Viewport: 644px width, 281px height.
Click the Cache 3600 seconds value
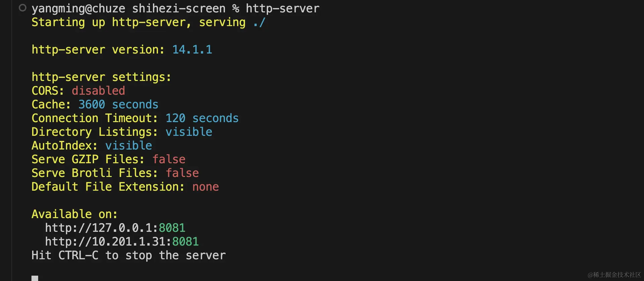tap(118, 104)
